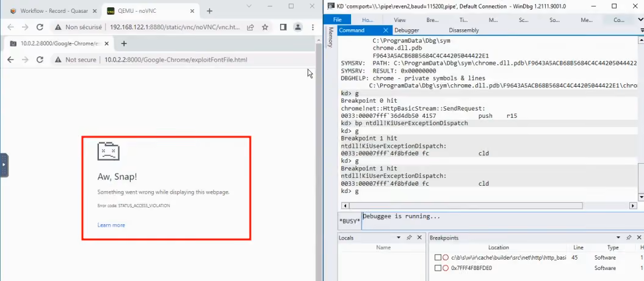Close the exploitFontFile inner Chrome tab
This screenshot has width=644, height=281.
coord(107,43)
